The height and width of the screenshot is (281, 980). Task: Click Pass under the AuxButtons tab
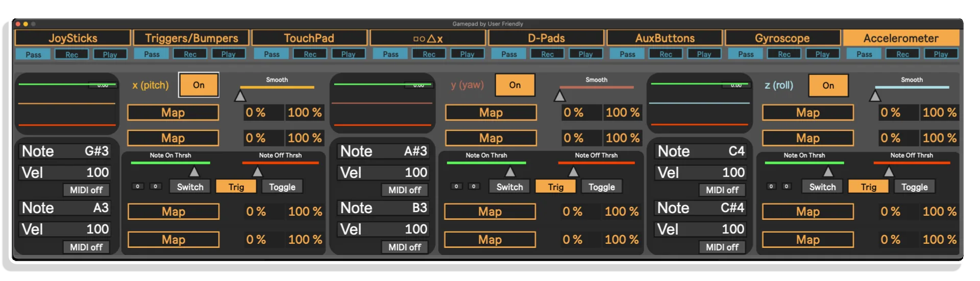click(627, 54)
